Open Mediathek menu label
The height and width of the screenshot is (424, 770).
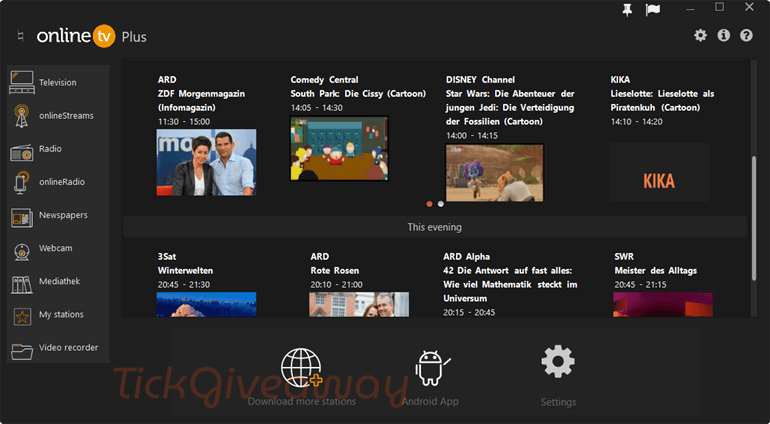click(59, 282)
